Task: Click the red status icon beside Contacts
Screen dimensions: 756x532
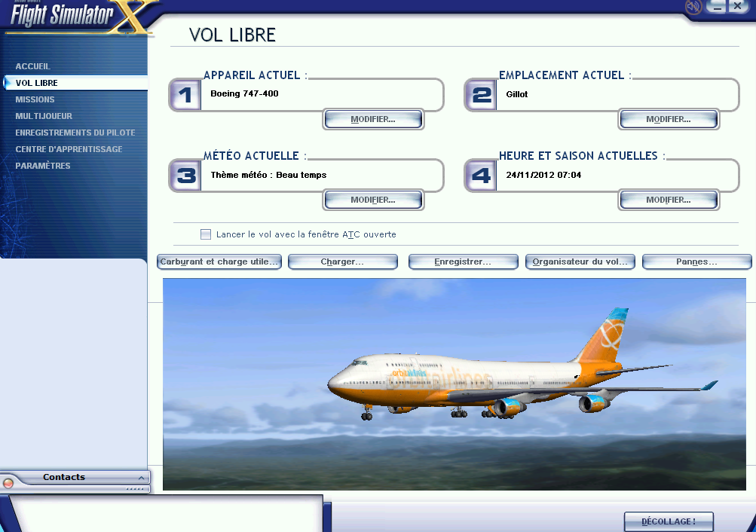Action: [8, 483]
